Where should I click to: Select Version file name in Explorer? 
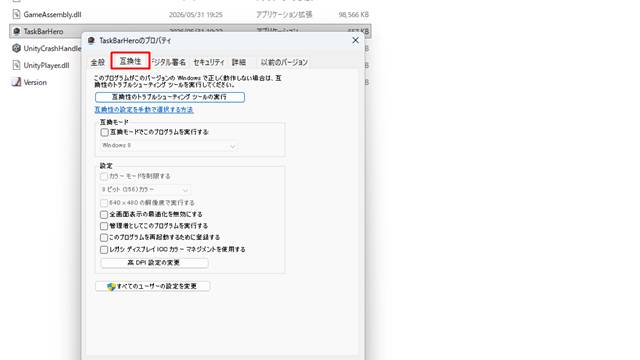click(35, 82)
